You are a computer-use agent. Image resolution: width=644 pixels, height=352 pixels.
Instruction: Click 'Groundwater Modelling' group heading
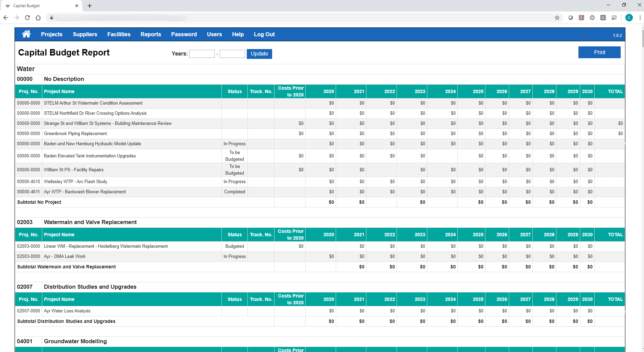click(75, 342)
